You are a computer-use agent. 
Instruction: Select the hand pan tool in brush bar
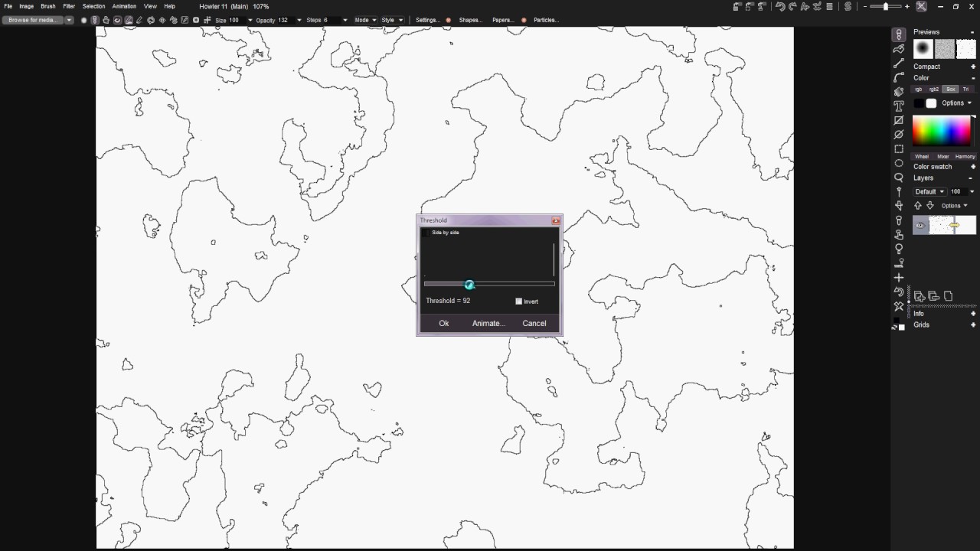point(106,20)
